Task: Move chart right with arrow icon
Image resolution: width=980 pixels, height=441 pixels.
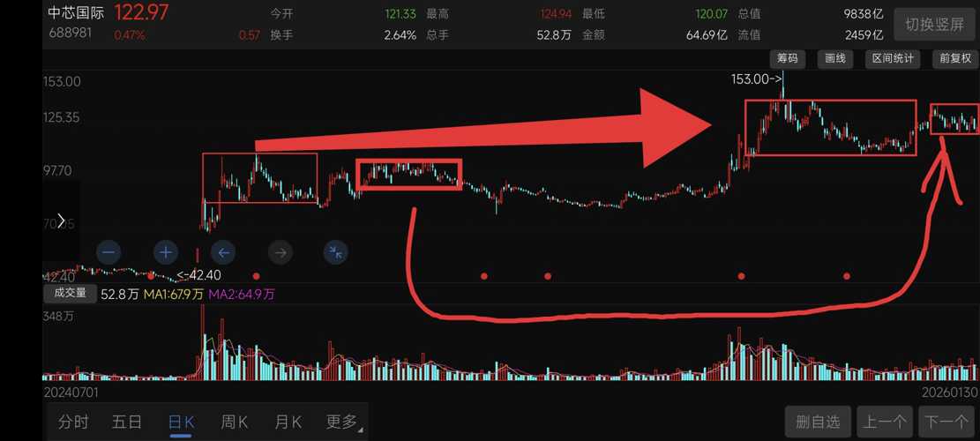Action: [x=280, y=252]
